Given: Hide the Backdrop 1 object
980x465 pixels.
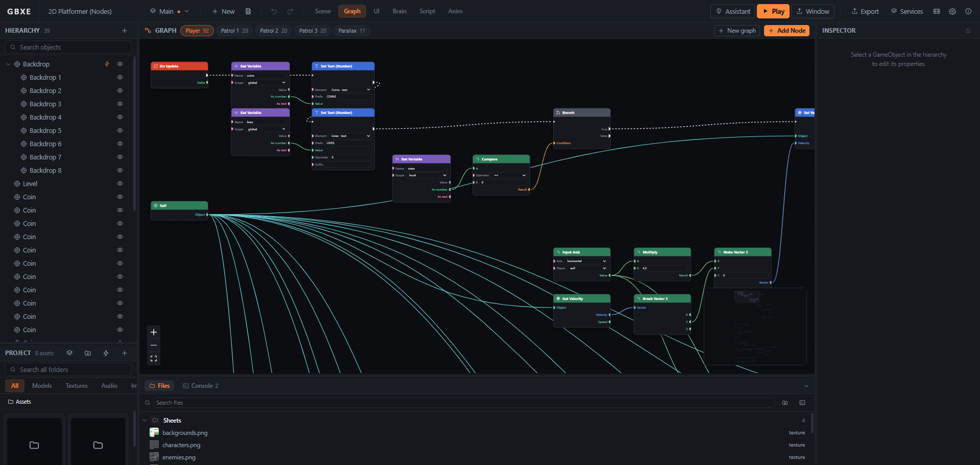Looking at the screenshot, I should point(120,77).
